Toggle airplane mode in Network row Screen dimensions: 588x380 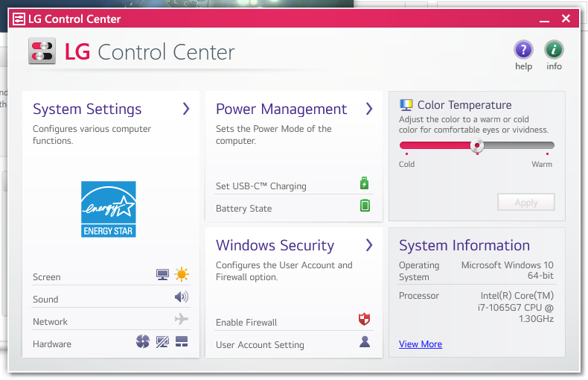click(182, 320)
